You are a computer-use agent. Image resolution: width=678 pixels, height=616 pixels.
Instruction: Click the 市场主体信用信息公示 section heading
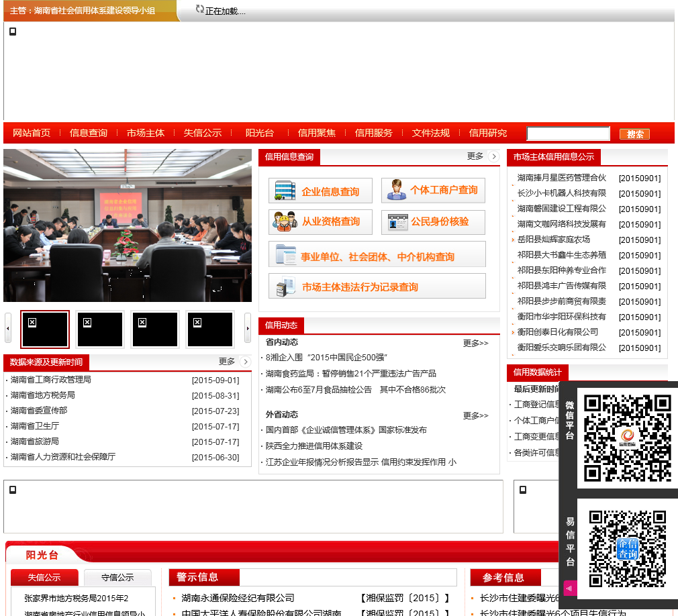coord(554,157)
